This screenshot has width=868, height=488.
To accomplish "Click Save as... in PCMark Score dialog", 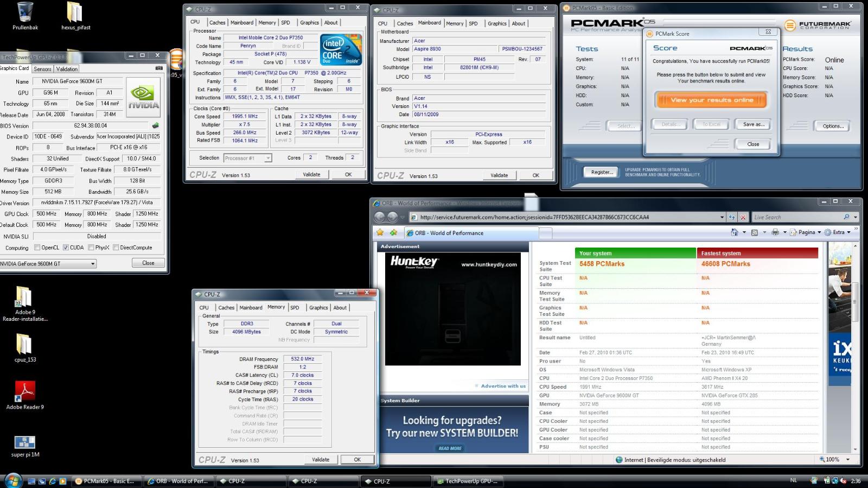I will [753, 124].
